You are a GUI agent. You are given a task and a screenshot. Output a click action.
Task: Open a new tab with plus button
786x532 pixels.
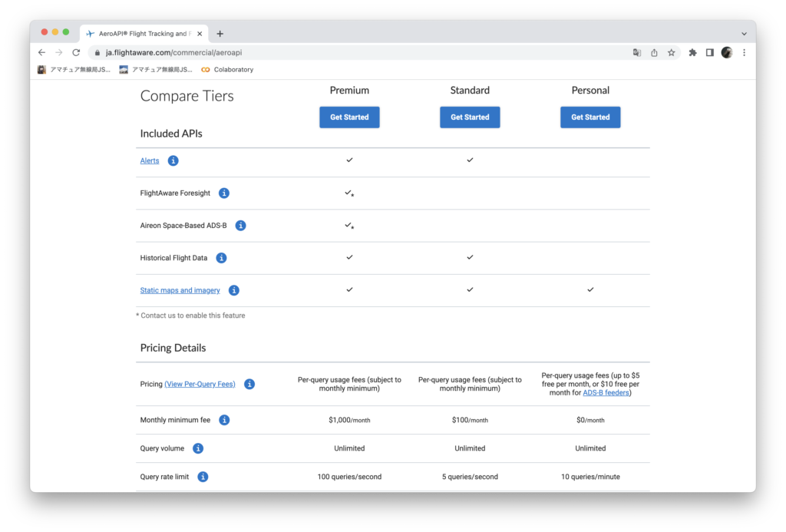(220, 34)
